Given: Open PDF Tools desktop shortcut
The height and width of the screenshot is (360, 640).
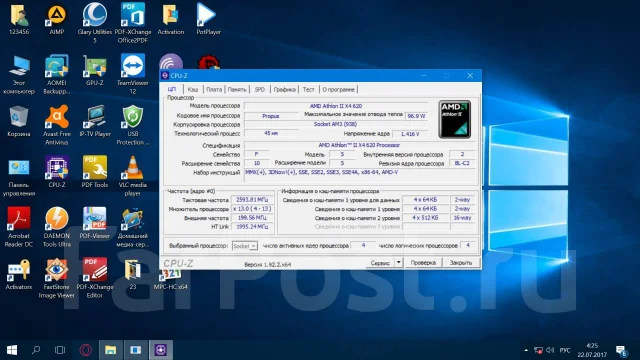Looking at the screenshot, I should 95,173.
